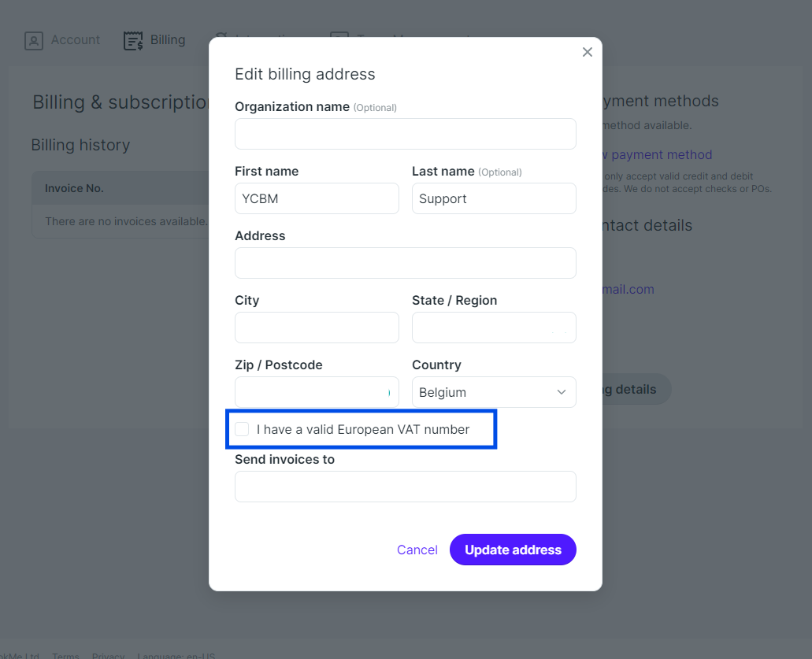Viewport: 812px width, 659px height.
Task: Open the Account tab
Action: [x=62, y=40]
